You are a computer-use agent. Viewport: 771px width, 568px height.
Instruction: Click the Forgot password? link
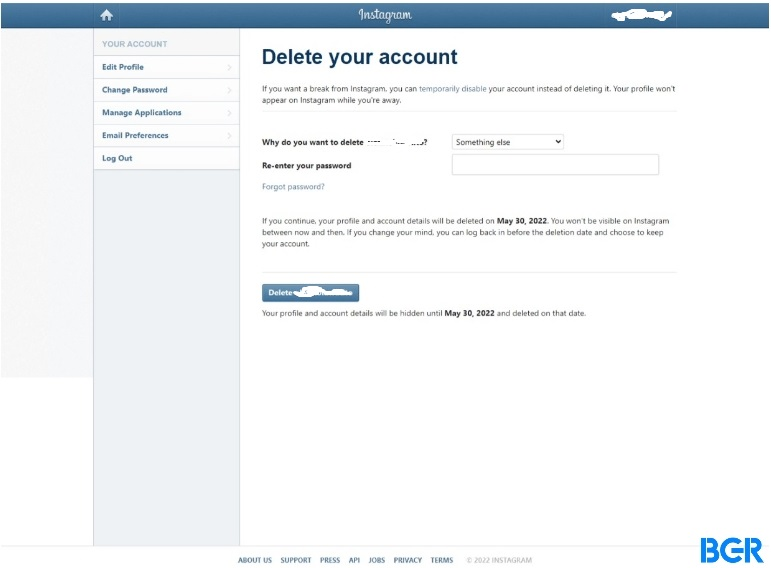[x=293, y=187]
